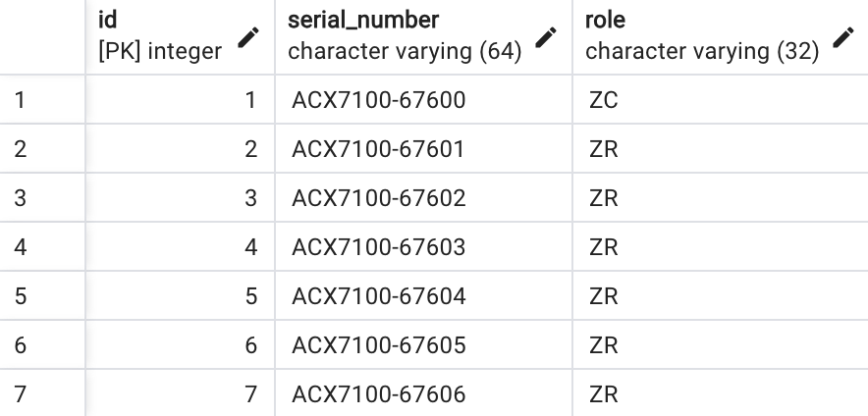Screen dimensions: 868x416
Task: Select the serial_number column header
Action: coord(424,36)
